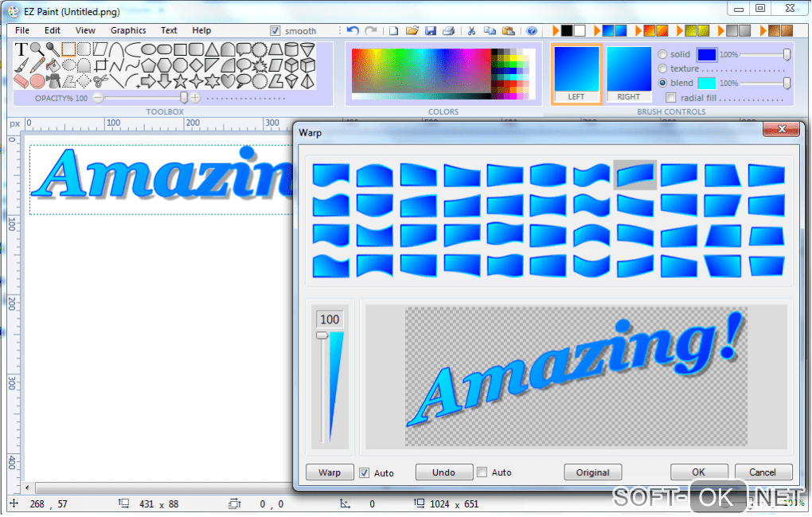Open a file with folder icon
This screenshot has width=812, height=517.
[x=412, y=30]
